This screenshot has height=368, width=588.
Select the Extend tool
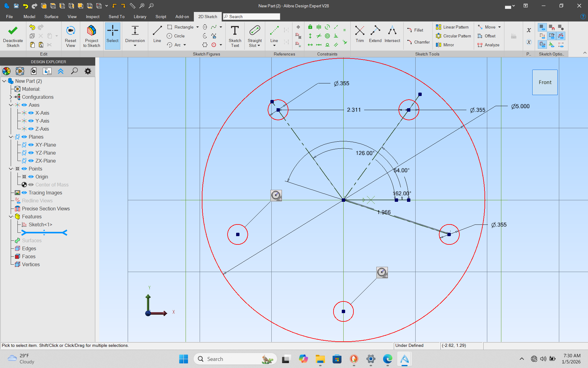pyautogui.click(x=375, y=31)
